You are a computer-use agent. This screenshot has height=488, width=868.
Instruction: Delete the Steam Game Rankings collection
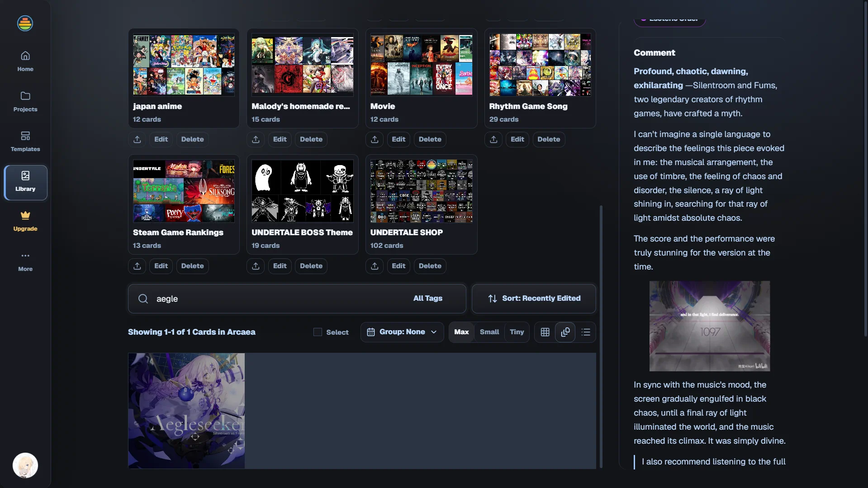click(x=193, y=266)
